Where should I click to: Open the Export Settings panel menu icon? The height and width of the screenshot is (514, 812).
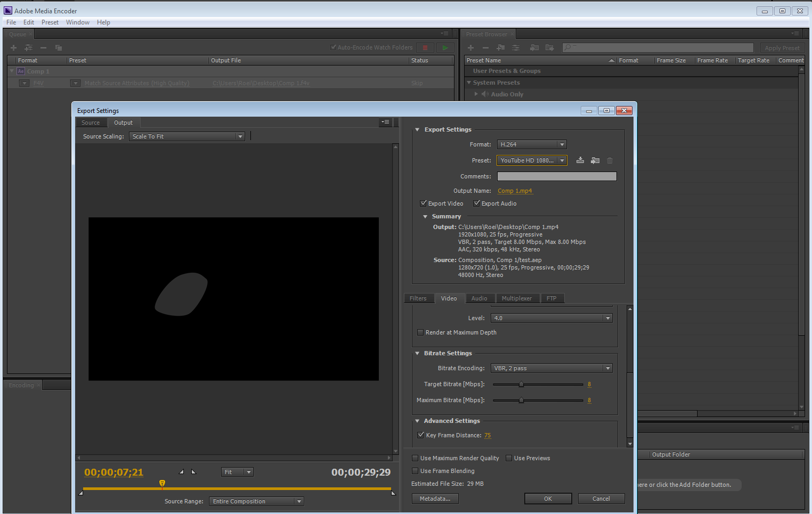385,122
